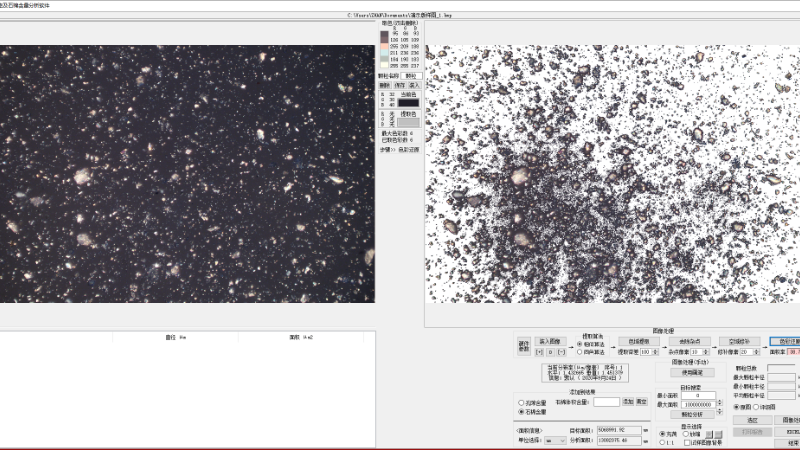Image resolution: width=800 pixels, height=450 pixels.
Task: Select the 石墨含量 radio button
Action: coord(521,411)
